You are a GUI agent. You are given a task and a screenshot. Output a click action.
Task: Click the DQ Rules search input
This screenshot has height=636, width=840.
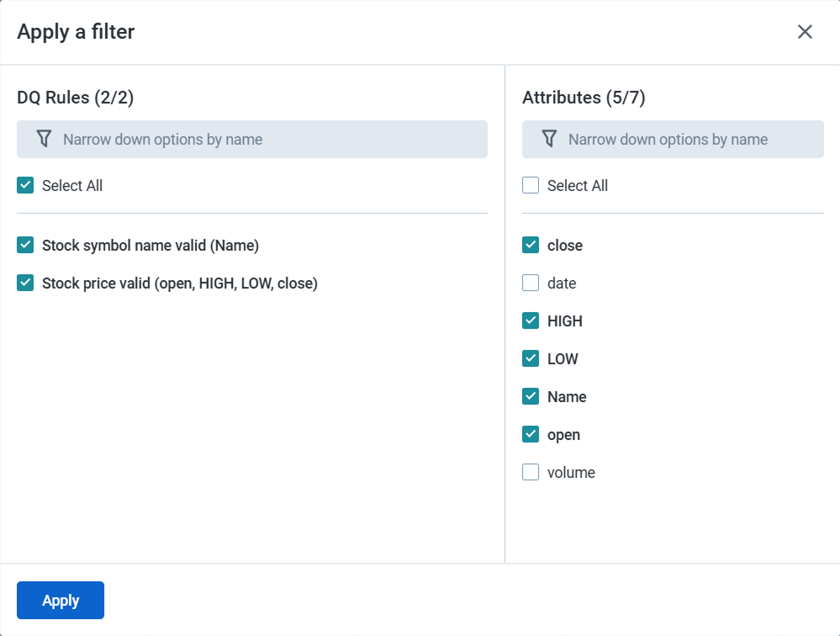coord(252,139)
